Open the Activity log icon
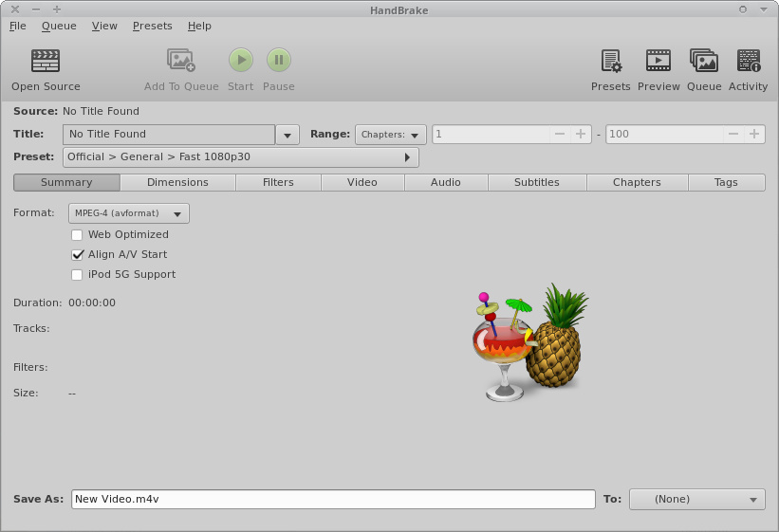 (x=748, y=62)
